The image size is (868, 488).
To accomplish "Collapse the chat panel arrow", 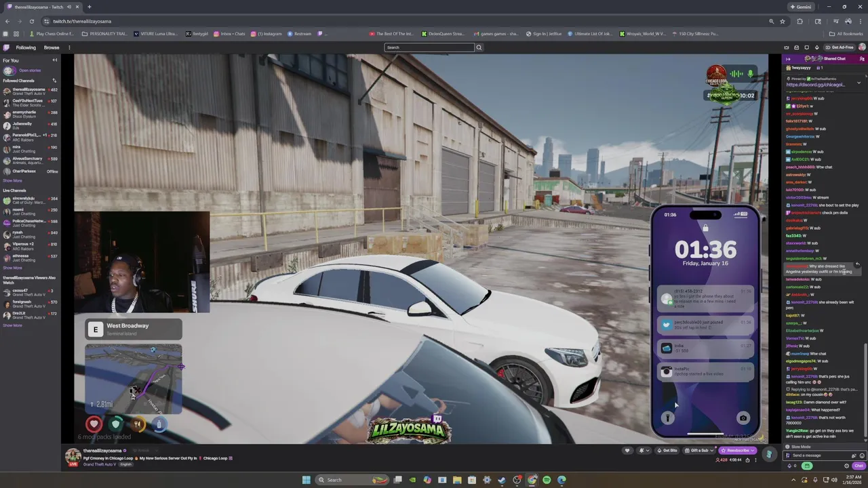I will tap(788, 59).
